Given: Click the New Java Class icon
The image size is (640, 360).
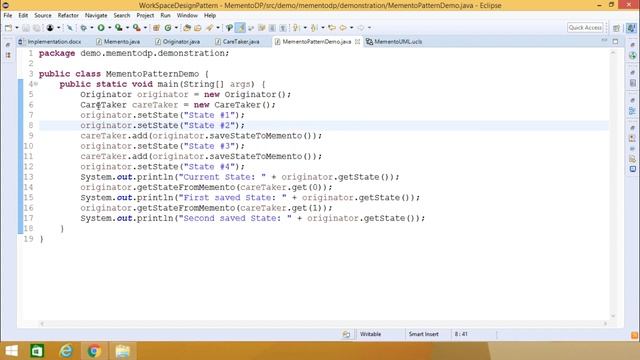Looking at the screenshot, I should click(x=168, y=28).
